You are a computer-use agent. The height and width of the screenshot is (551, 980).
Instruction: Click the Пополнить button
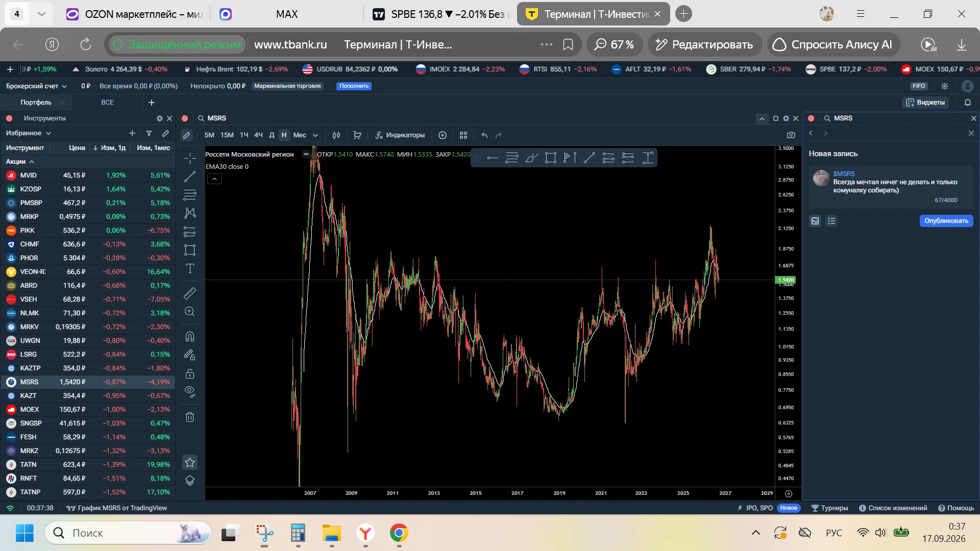click(x=354, y=86)
